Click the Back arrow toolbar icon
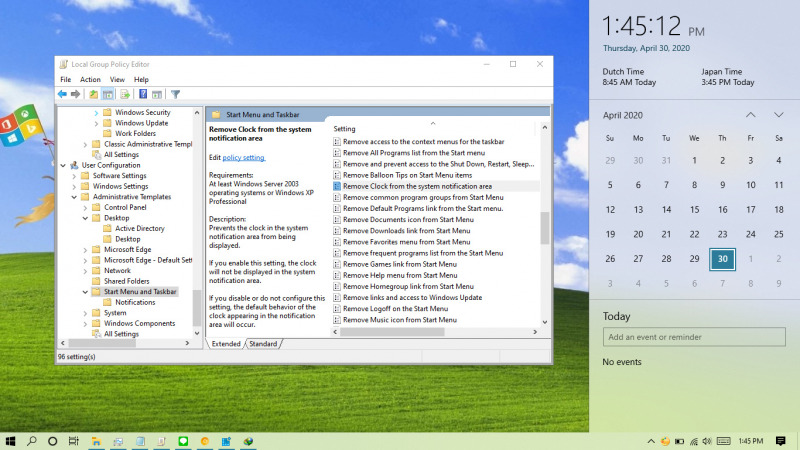The height and width of the screenshot is (450, 800). [x=62, y=94]
